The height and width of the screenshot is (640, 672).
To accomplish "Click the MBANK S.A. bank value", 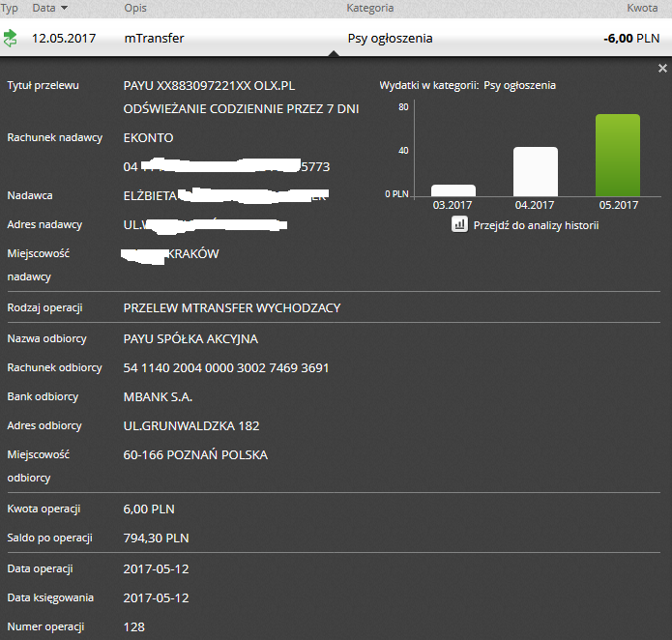I will click(158, 397).
